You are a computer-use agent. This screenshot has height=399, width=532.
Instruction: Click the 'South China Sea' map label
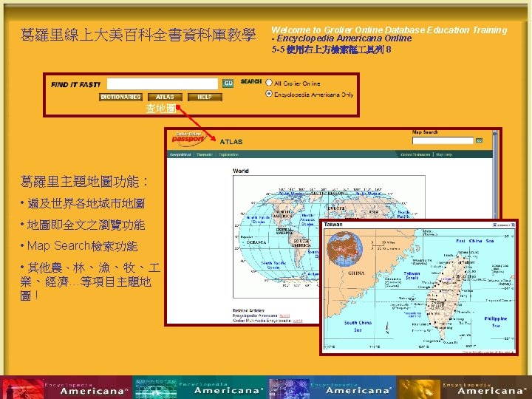tap(358, 326)
